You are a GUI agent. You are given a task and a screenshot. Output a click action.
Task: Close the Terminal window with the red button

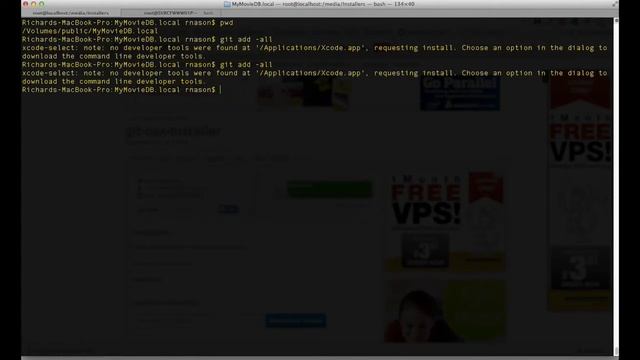click(x=25, y=4)
